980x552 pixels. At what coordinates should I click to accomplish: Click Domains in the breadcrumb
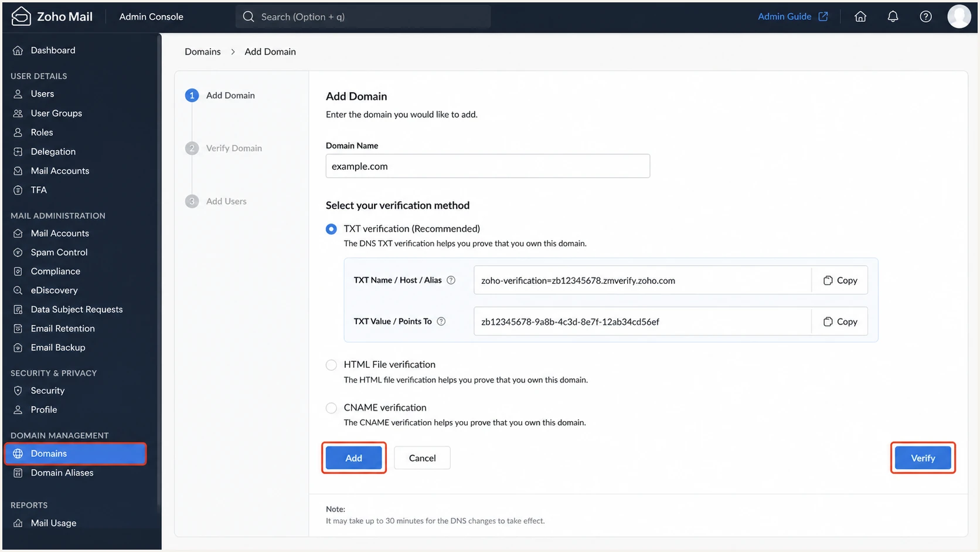pyautogui.click(x=203, y=52)
